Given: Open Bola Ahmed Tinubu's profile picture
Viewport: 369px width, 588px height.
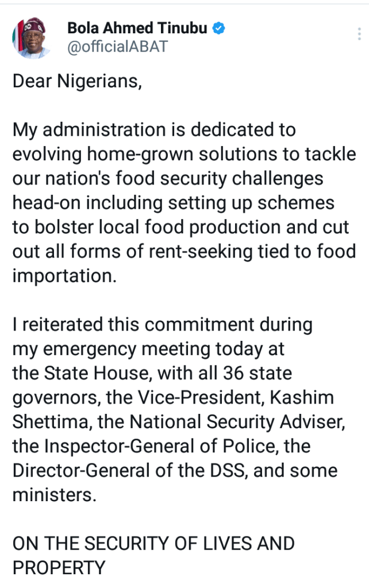Looking at the screenshot, I should click(x=32, y=39).
